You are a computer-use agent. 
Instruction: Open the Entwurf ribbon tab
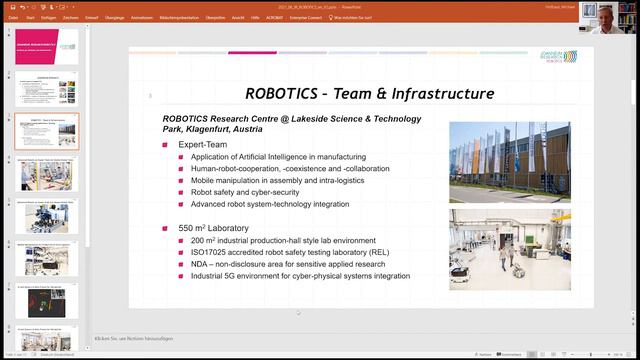91,18
